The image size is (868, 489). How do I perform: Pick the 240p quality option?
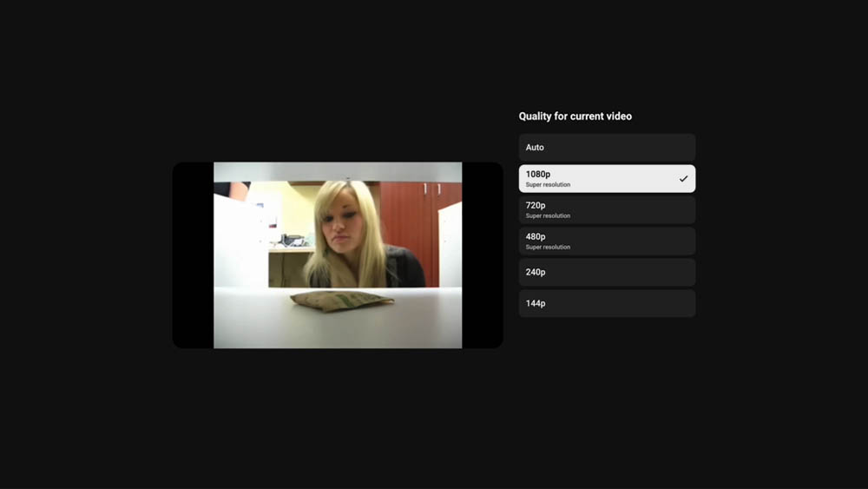[x=607, y=273]
